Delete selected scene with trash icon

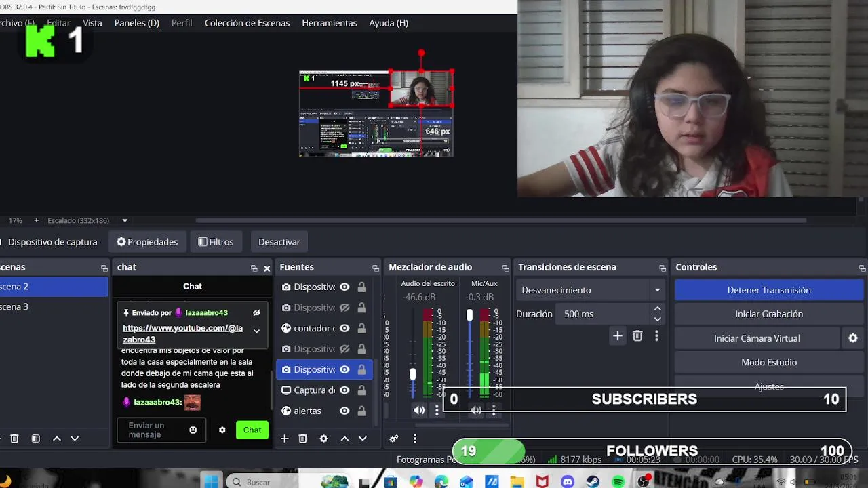(x=14, y=439)
